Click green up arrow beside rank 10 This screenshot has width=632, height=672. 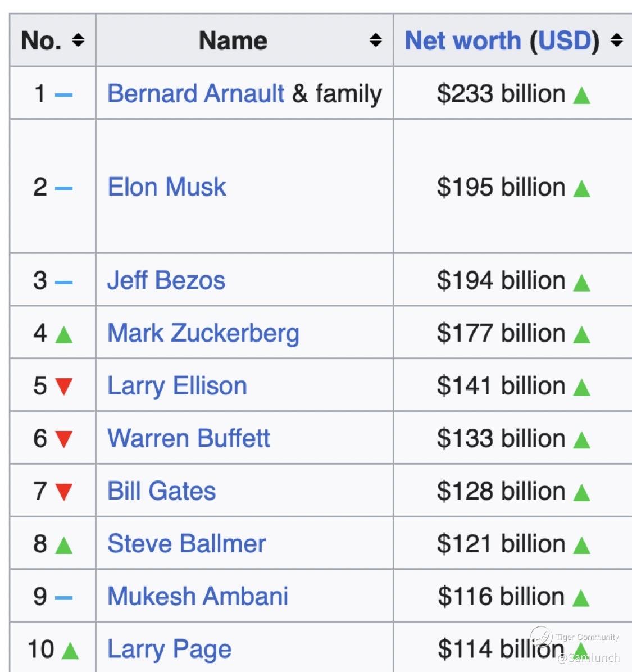[70, 650]
